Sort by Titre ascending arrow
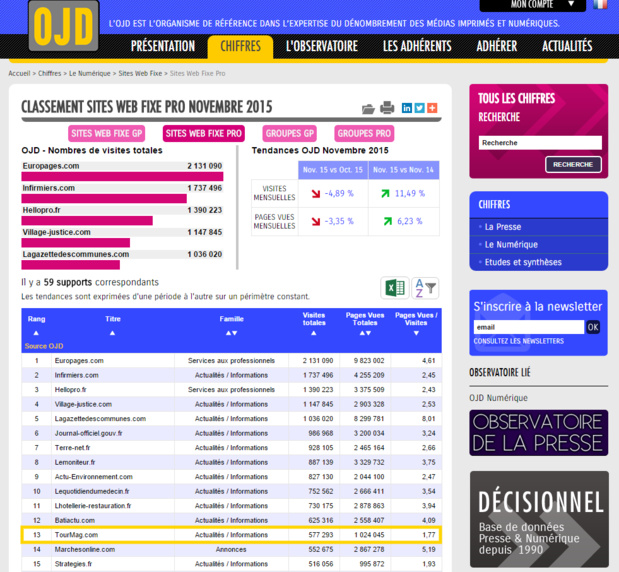This screenshot has width=619, height=572. [113, 333]
